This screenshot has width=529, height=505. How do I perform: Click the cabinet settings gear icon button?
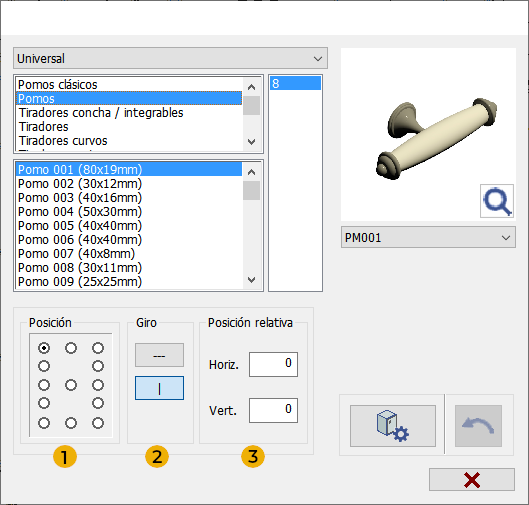(x=393, y=426)
